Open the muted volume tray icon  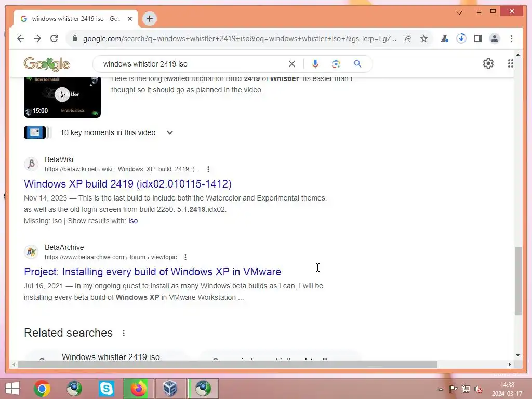pyautogui.click(x=478, y=389)
